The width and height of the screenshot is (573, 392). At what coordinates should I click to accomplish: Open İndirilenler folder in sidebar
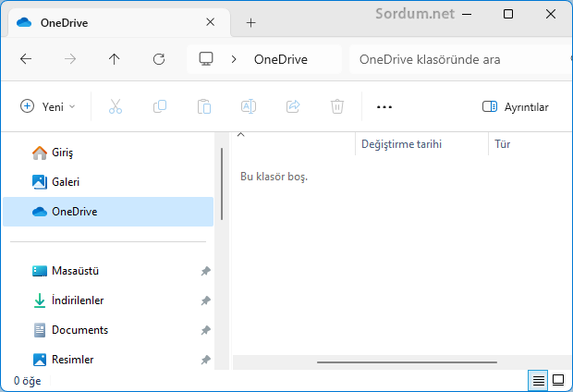pos(108,300)
